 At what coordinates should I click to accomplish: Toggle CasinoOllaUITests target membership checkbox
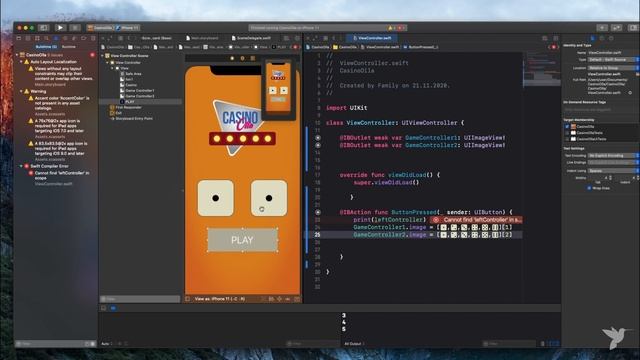[x=567, y=139]
